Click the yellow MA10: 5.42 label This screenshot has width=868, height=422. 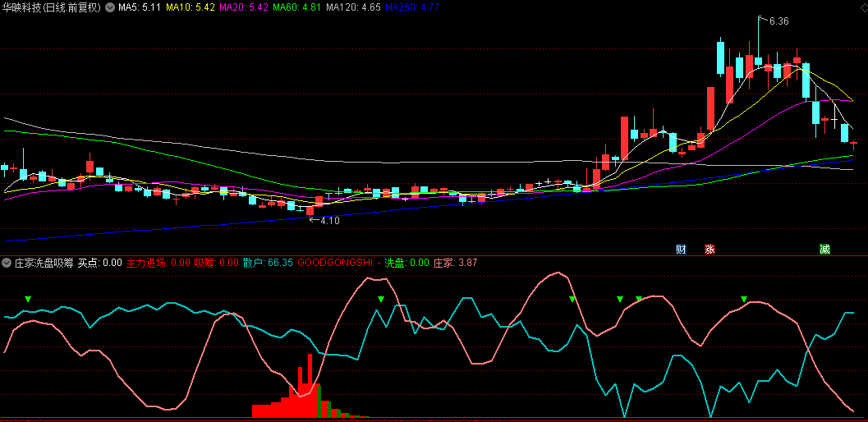190,7
